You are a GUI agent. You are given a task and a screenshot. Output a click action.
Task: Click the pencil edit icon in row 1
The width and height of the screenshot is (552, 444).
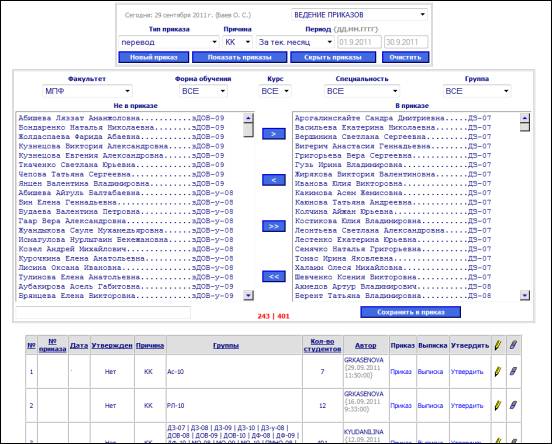[497, 371]
